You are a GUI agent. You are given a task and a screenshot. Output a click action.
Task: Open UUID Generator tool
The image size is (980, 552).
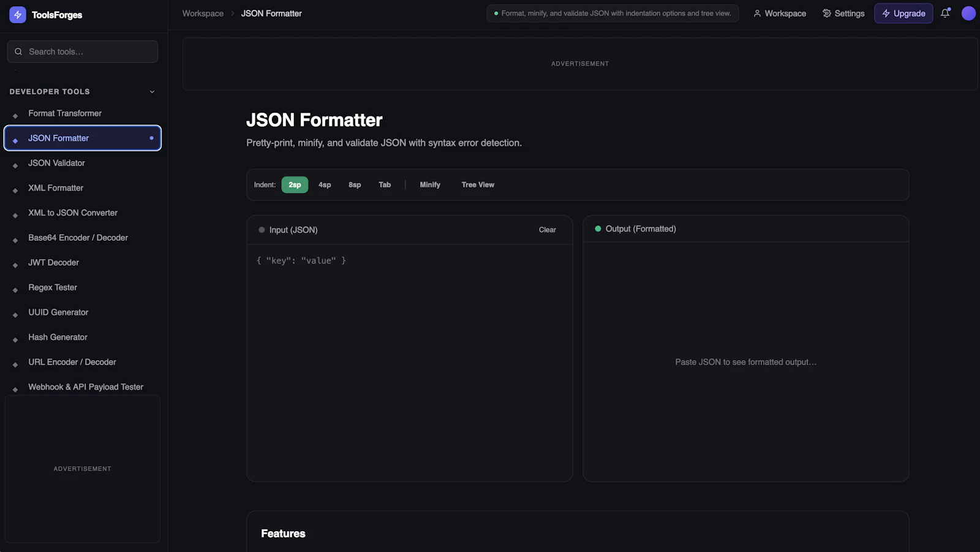tap(83, 312)
